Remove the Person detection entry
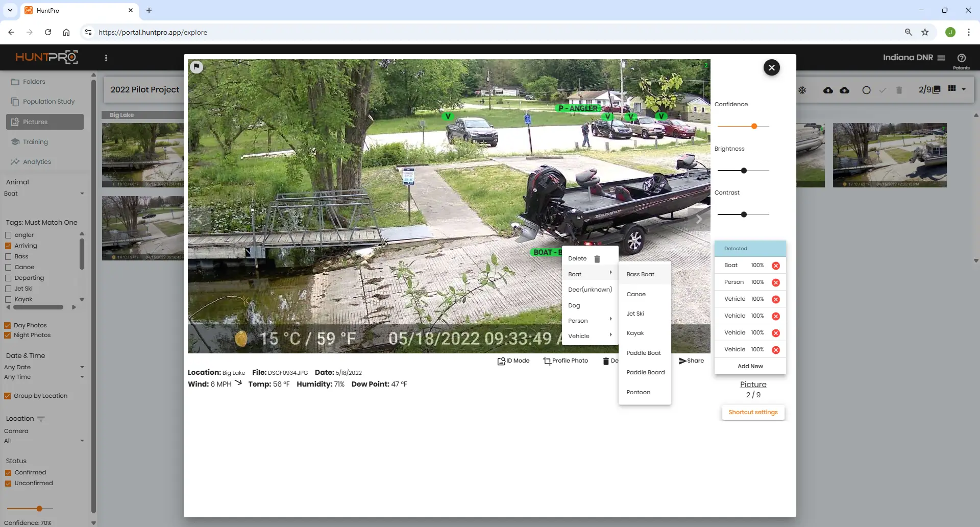980x527 pixels. click(x=775, y=282)
